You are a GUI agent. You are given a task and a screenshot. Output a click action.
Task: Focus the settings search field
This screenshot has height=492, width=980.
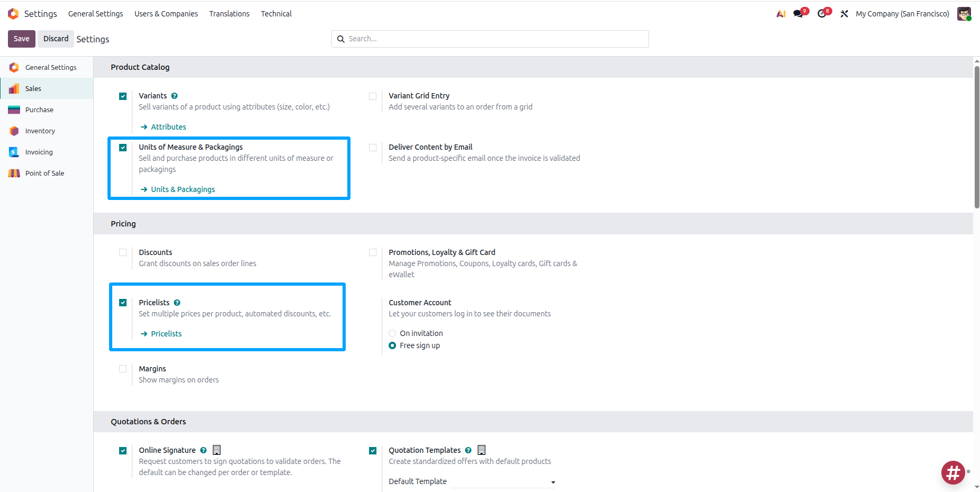point(495,39)
